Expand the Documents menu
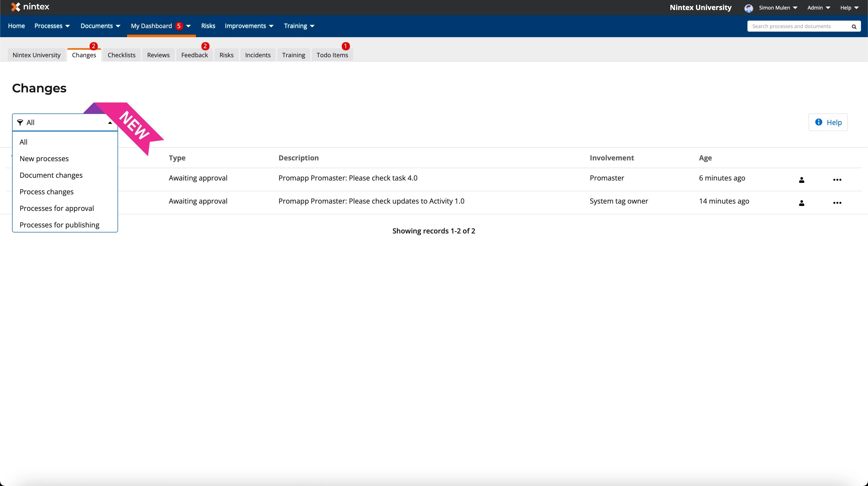Screen dimensions: 868x486 [100, 26]
